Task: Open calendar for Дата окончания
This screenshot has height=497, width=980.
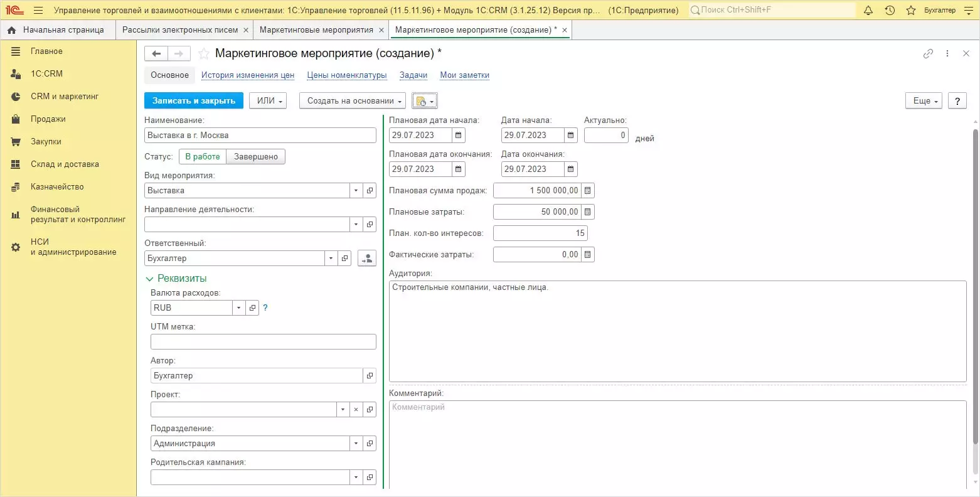Action: point(570,169)
